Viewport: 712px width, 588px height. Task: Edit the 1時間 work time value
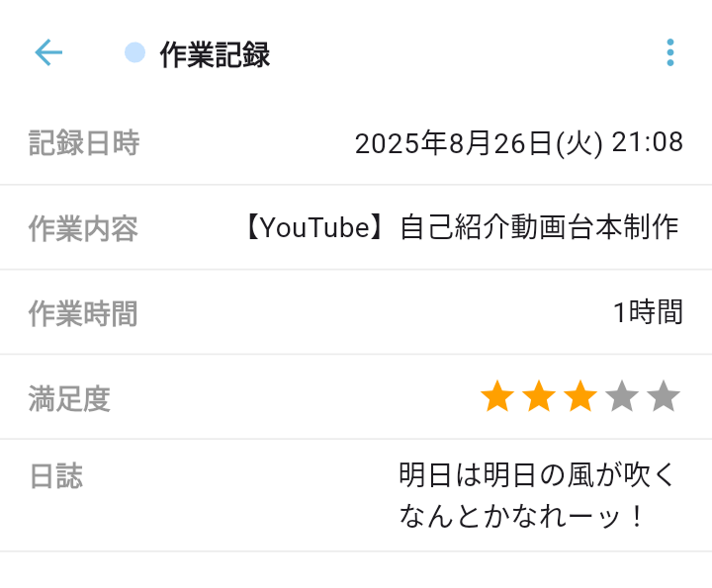[648, 313]
